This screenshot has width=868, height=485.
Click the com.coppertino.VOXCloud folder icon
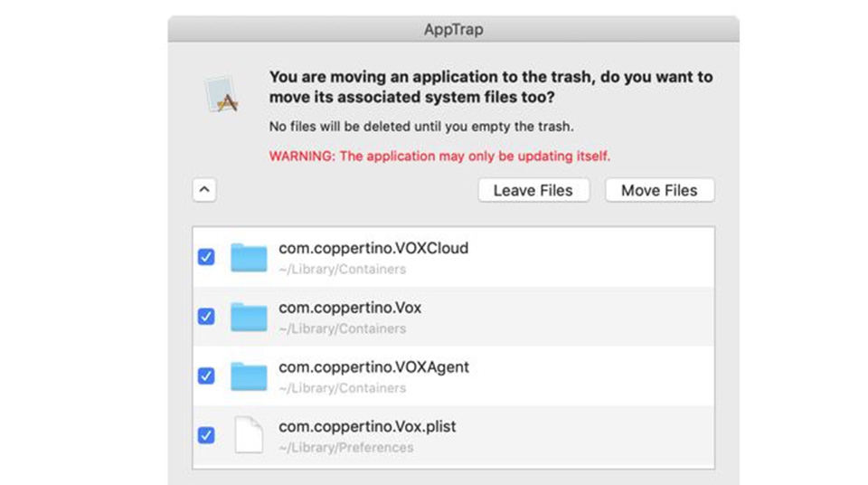(249, 257)
